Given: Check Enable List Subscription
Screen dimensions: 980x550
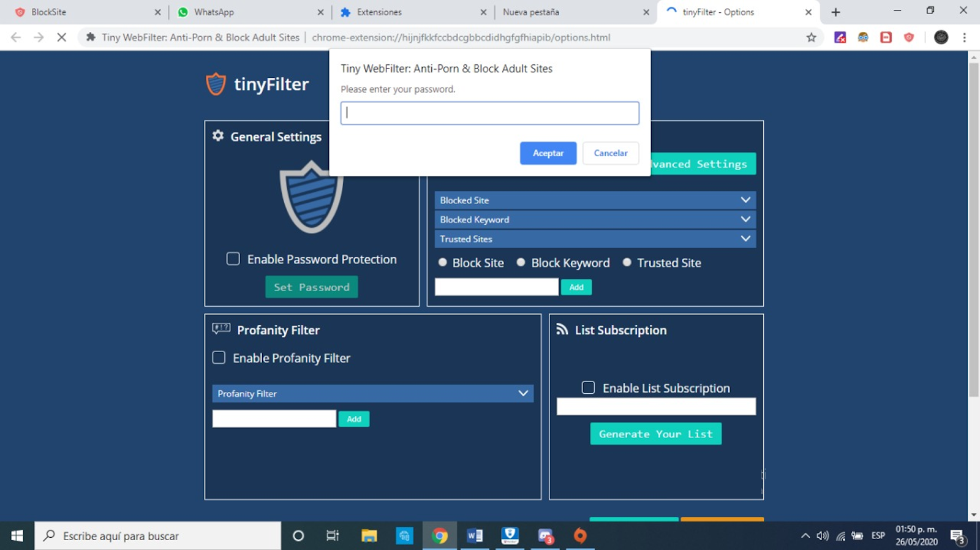Looking at the screenshot, I should pos(588,387).
